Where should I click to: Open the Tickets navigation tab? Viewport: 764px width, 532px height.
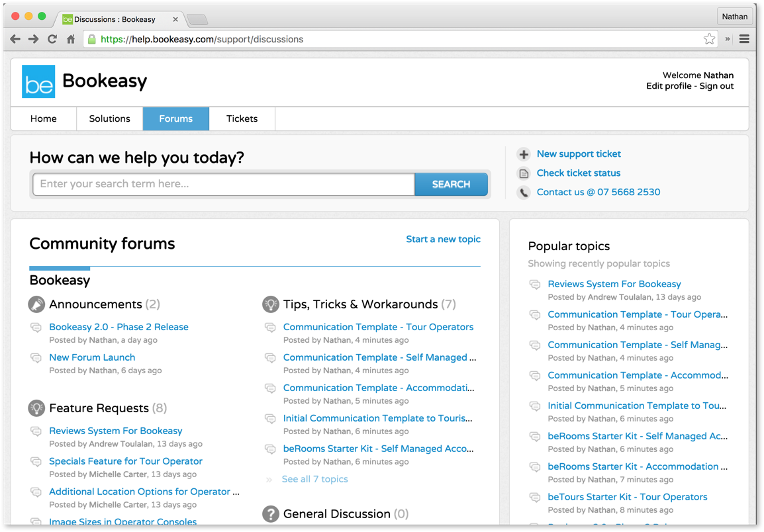(x=242, y=119)
